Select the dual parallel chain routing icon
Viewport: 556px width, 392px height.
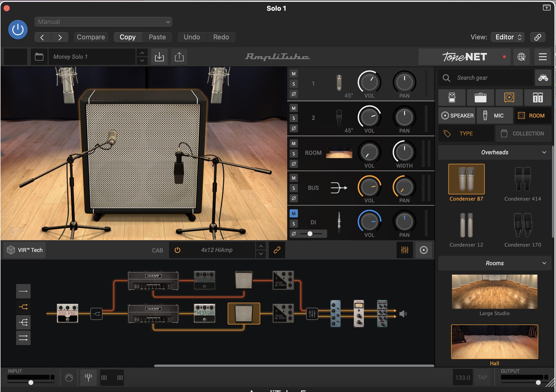click(23, 338)
